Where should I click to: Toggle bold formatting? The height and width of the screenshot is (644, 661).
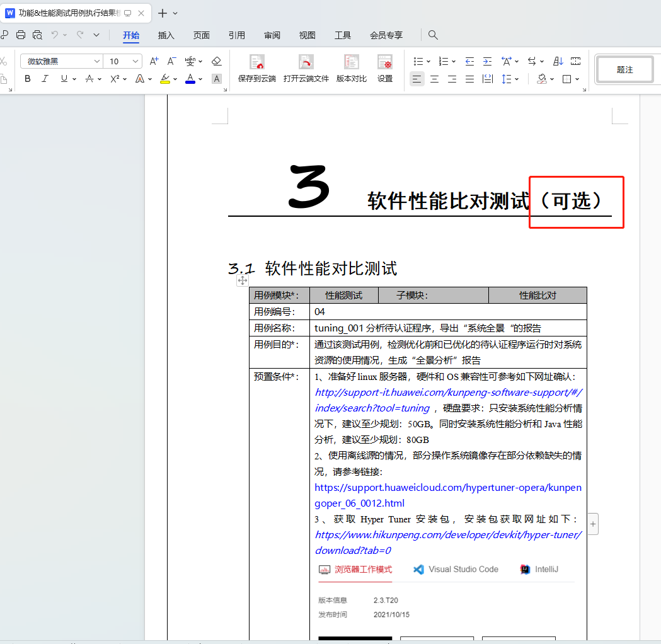tap(27, 79)
